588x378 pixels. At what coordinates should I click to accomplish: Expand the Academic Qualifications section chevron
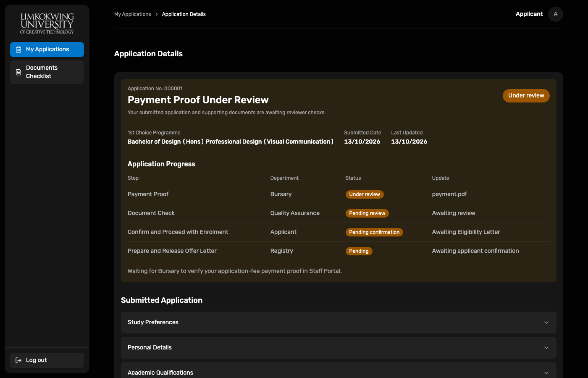tap(546, 373)
